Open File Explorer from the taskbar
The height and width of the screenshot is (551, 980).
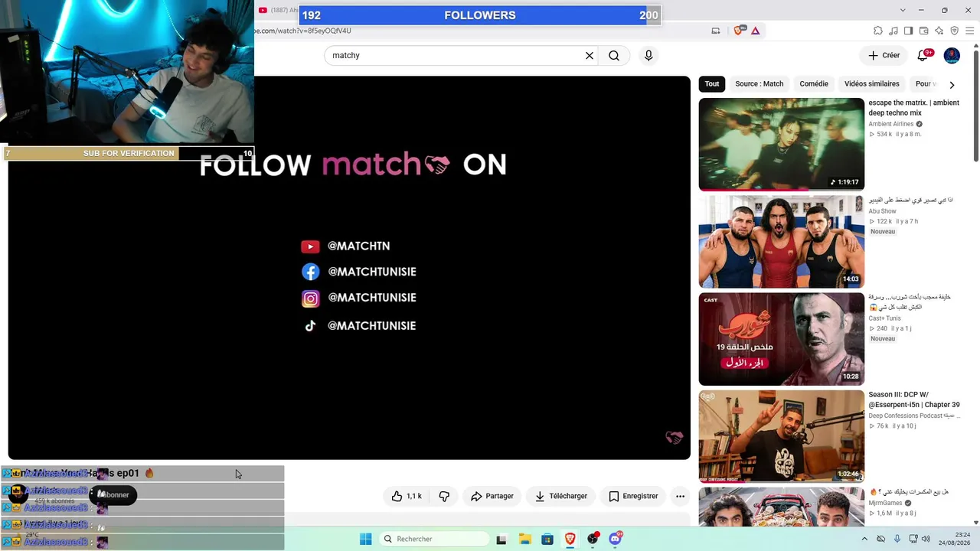coord(524,539)
